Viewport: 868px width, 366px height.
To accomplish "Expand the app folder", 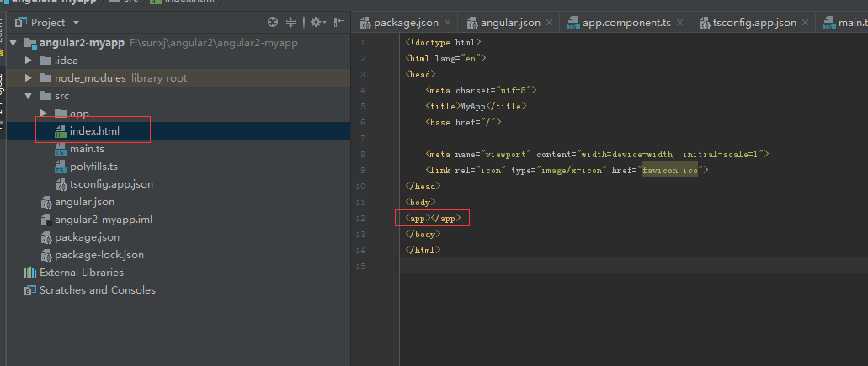I will point(44,114).
